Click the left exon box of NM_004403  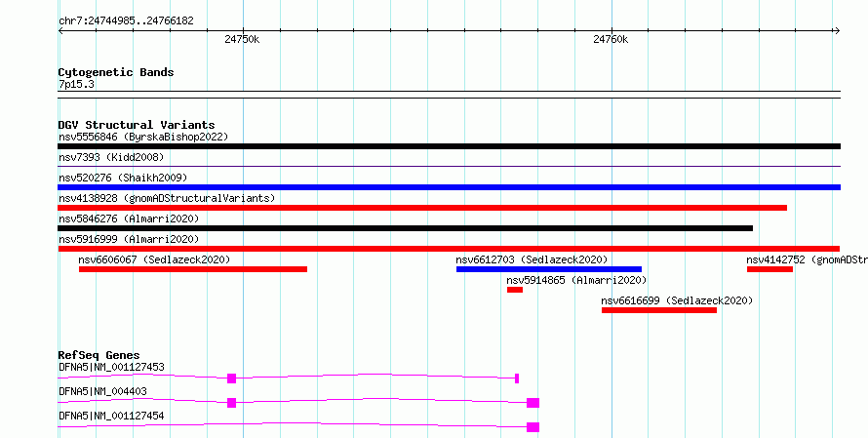pos(232,403)
